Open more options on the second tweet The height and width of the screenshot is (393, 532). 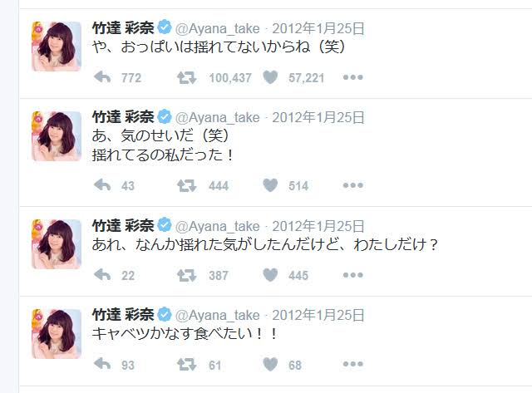[352, 185]
